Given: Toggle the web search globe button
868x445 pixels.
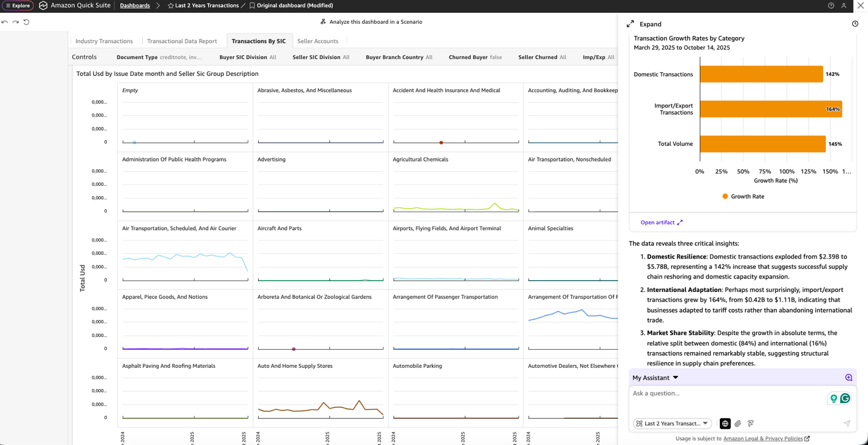Looking at the screenshot, I should pyautogui.click(x=725, y=424).
